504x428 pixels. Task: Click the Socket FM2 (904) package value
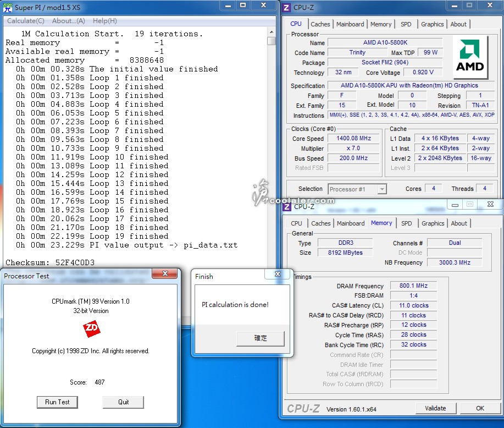(385, 62)
